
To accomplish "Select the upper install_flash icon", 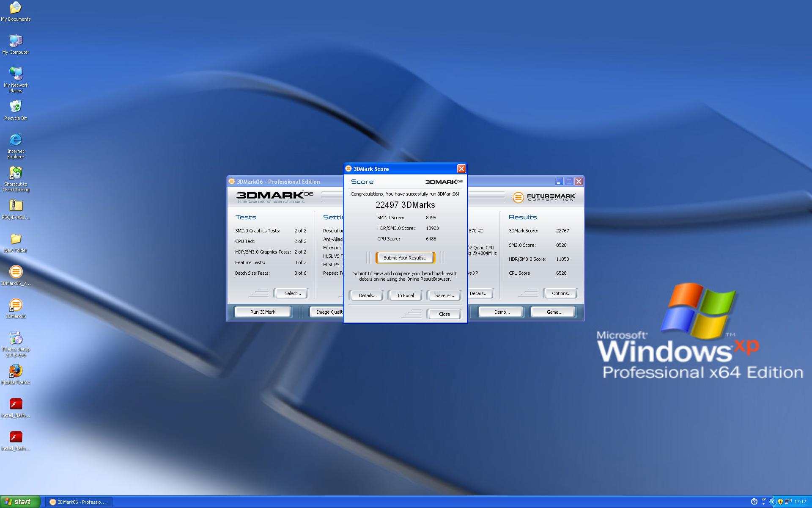I will [16, 408].
